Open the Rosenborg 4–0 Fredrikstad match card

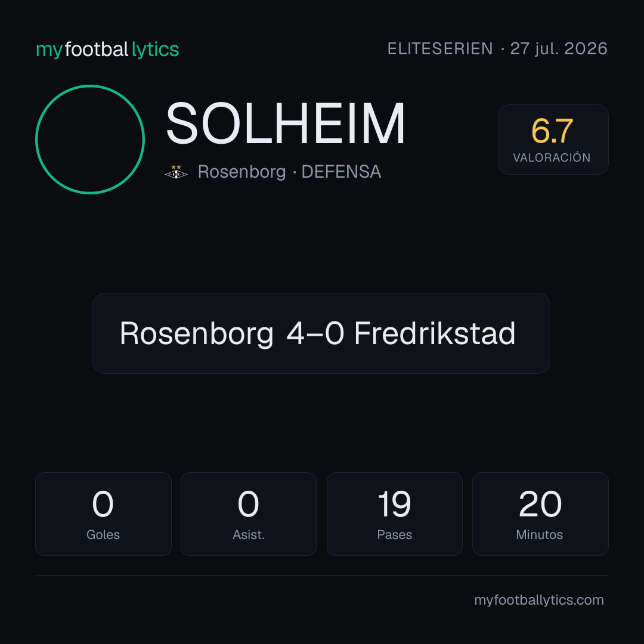coord(321,333)
